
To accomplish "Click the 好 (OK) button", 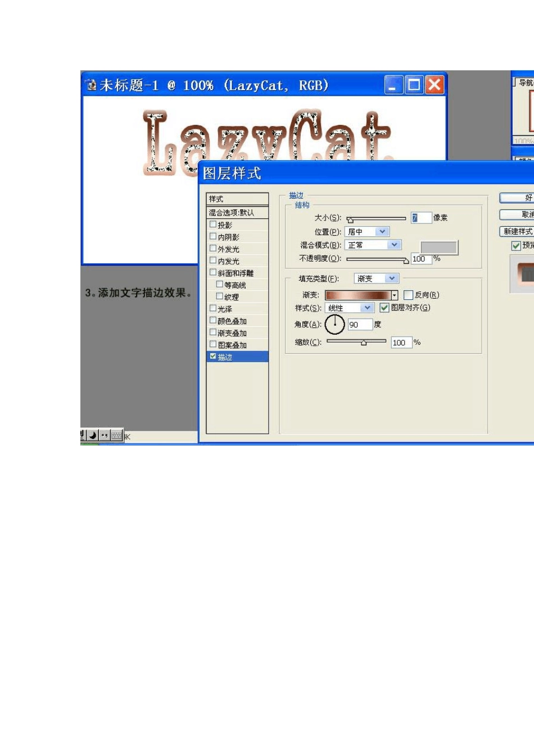I will tap(517, 198).
